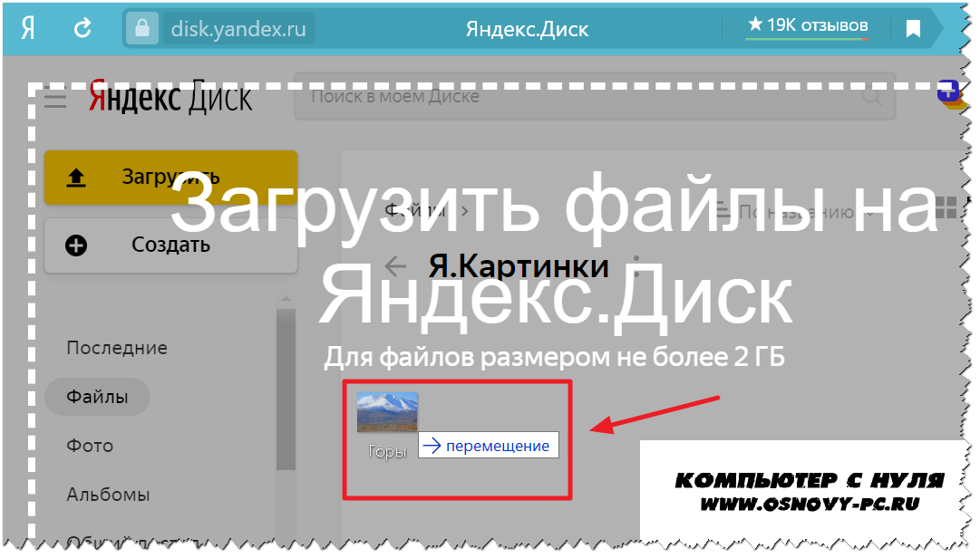Click the "Создать" button
Viewport: 980px width, 558px height.
[x=170, y=245]
